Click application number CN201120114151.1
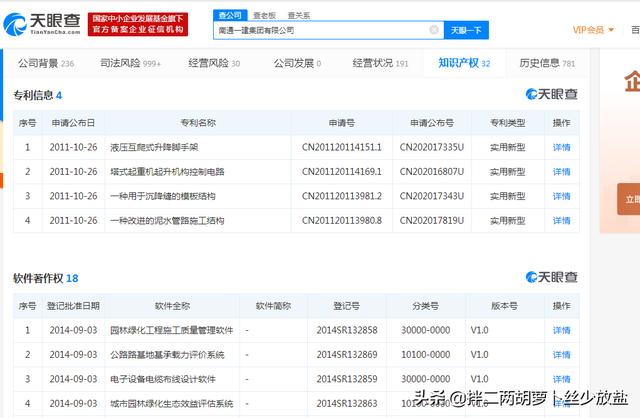Screen dimensions: 640x418 pyautogui.click(x=342, y=147)
